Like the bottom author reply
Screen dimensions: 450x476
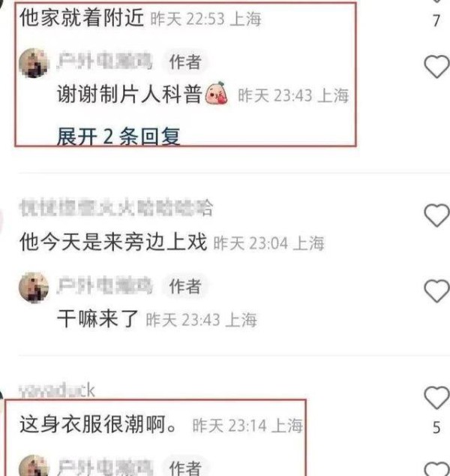437,469
